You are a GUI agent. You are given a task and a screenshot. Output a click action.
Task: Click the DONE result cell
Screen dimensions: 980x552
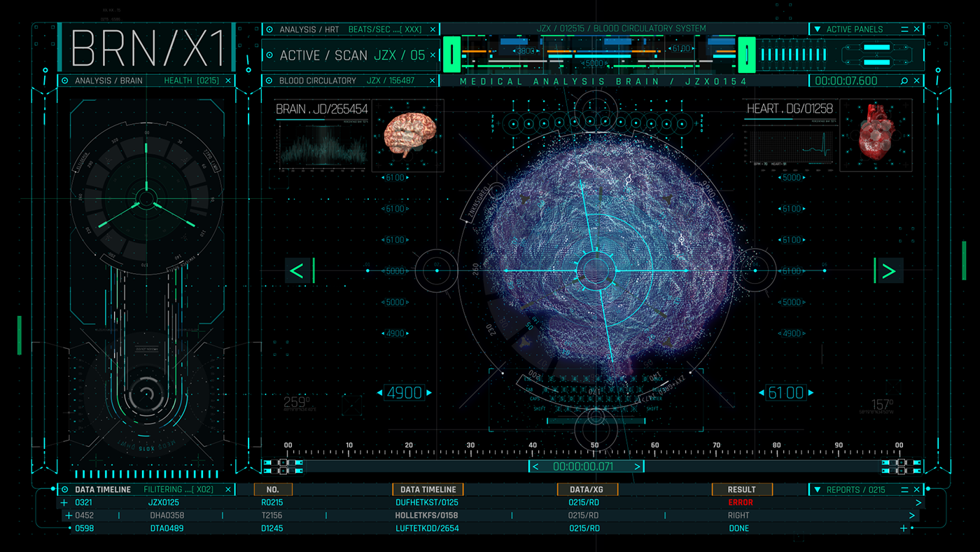(x=739, y=528)
